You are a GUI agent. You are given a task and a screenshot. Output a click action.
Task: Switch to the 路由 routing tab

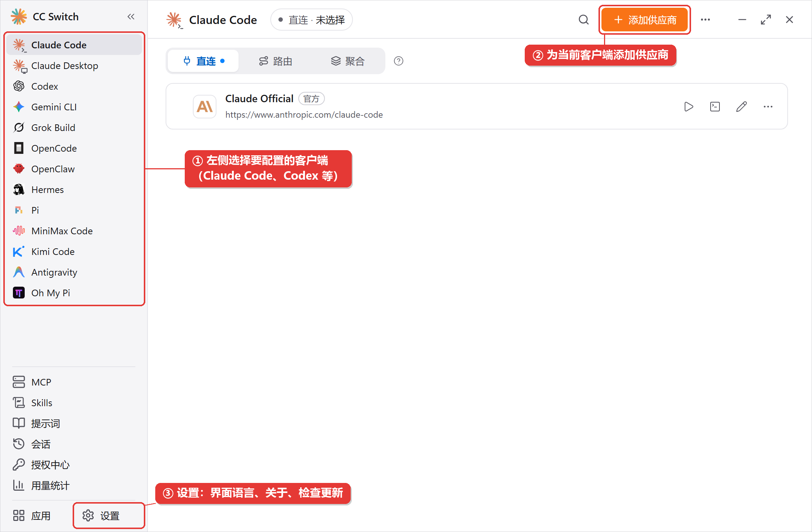click(x=275, y=61)
